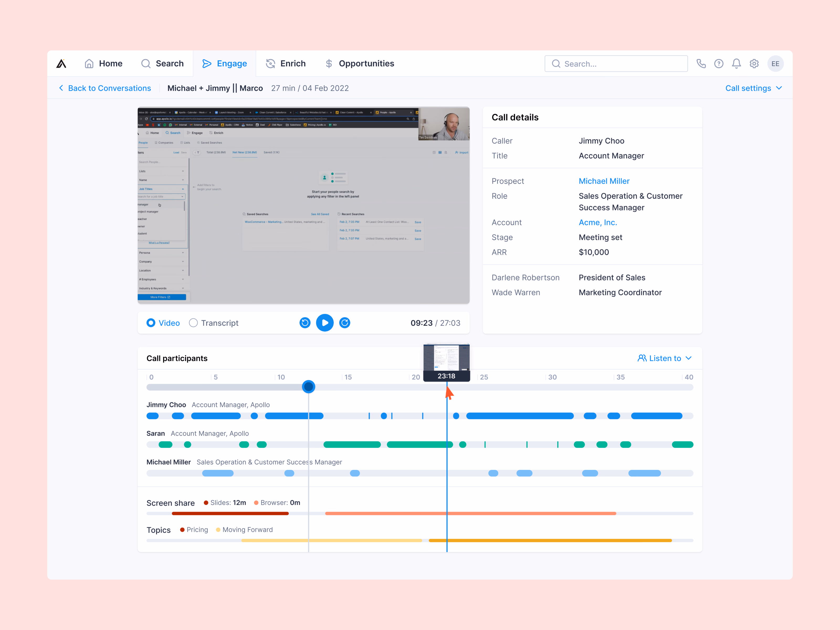Click the Call details heading

click(x=515, y=117)
